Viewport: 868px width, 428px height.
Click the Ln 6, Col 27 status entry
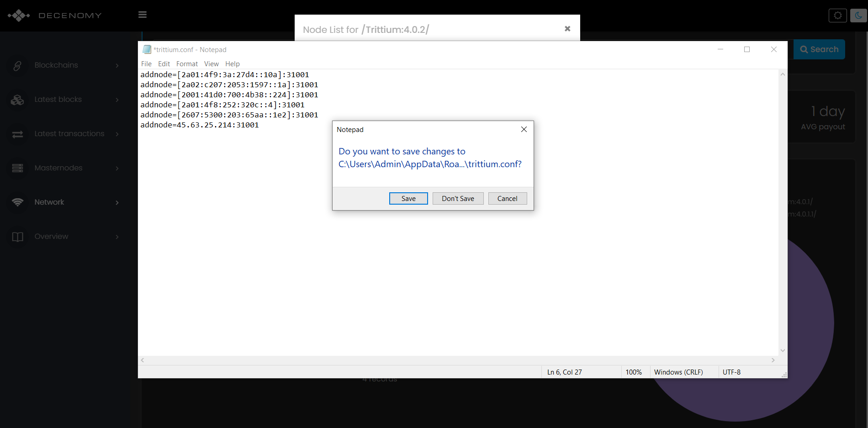pyautogui.click(x=565, y=372)
